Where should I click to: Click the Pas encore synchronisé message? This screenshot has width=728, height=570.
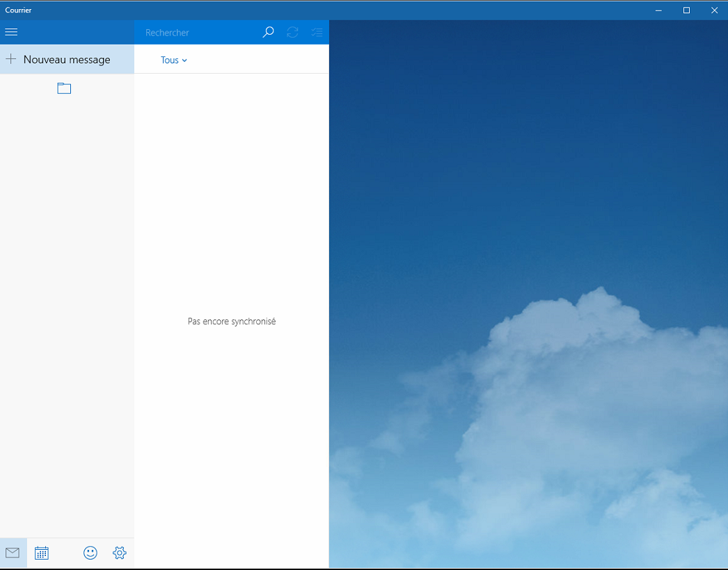(231, 321)
